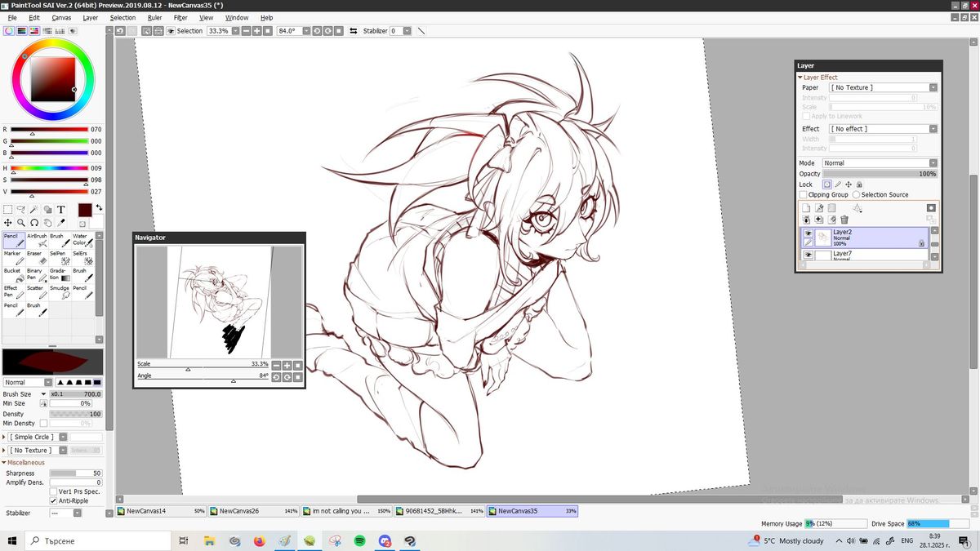Select the Binary Pen tool
This screenshot has height=551, width=980.
pyautogui.click(x=37, y=275)
